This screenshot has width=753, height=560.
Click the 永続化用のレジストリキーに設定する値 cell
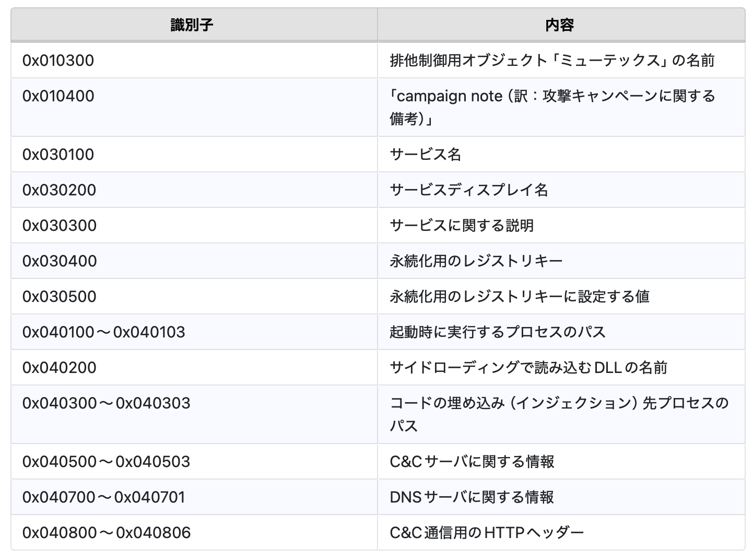pyautogui.click(x=520, y=297)
